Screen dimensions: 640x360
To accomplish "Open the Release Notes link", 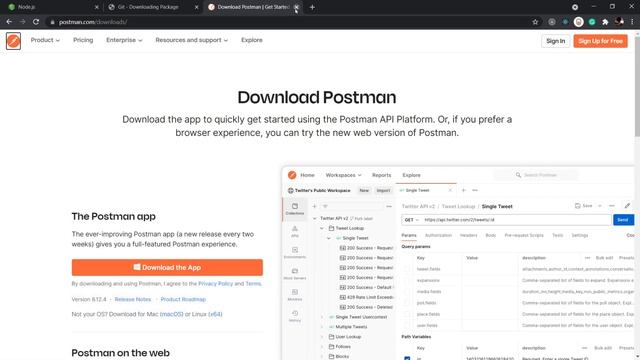I will 133,299.
